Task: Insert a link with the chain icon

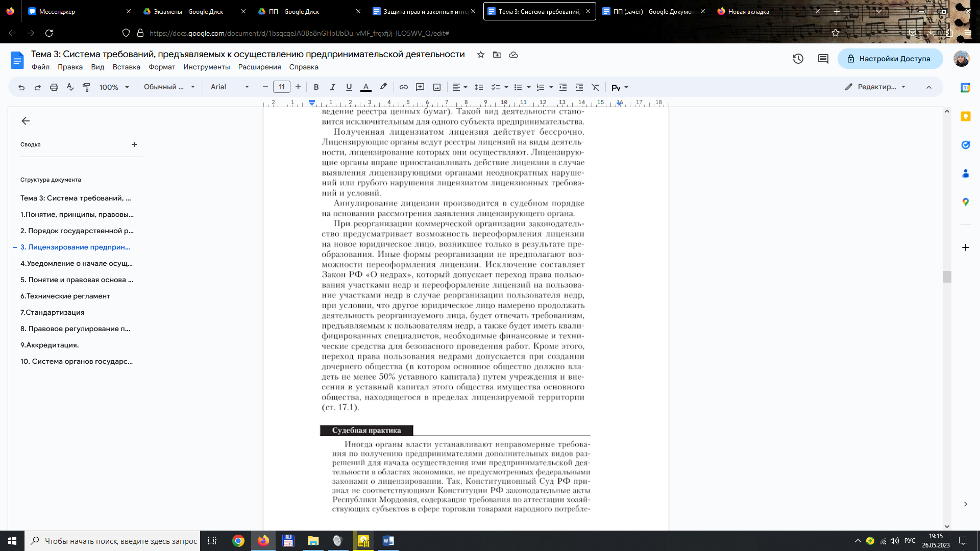Action: [x=404, y=87]
